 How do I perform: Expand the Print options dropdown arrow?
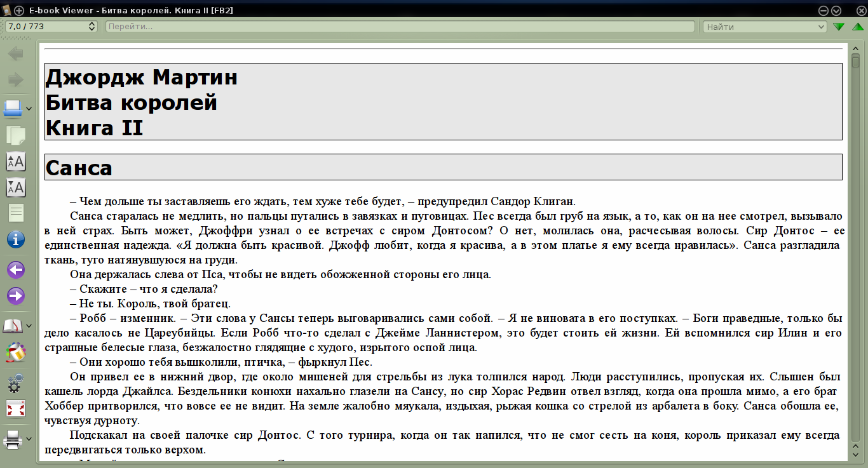click(29, 439)
